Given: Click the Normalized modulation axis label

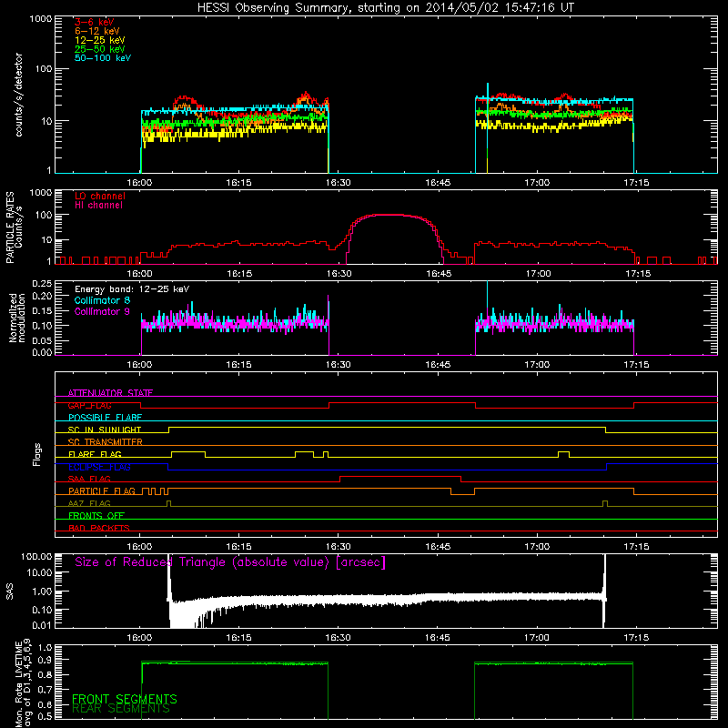Looking at the screenshot, I should pos(17,318).
